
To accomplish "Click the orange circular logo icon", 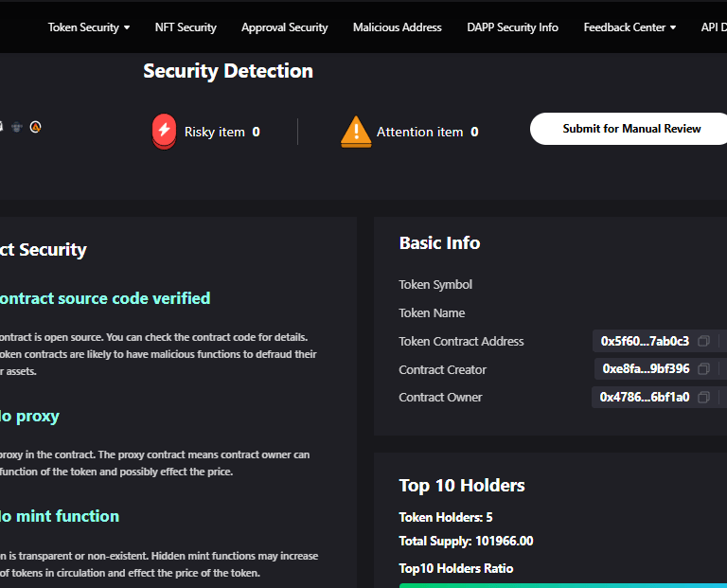I will [36, 126].
